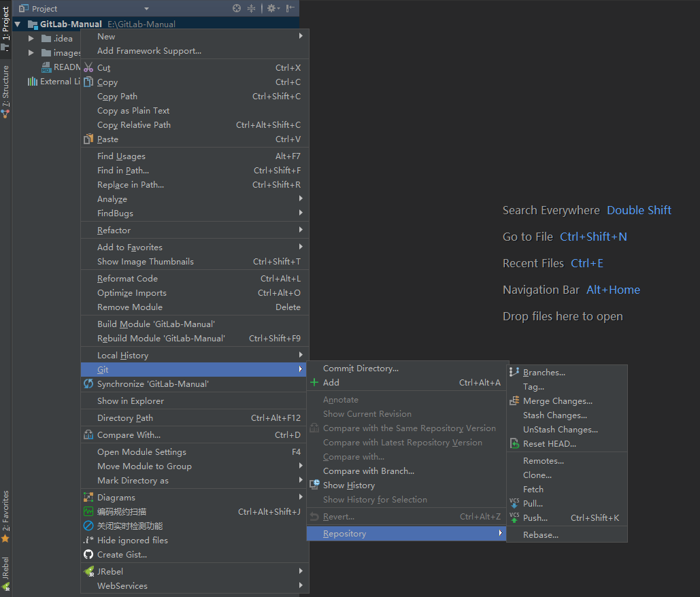The height and width of the screenshot is (597, 700).
Task: Open the Project panel settings gear
Action: pos(271,8)
